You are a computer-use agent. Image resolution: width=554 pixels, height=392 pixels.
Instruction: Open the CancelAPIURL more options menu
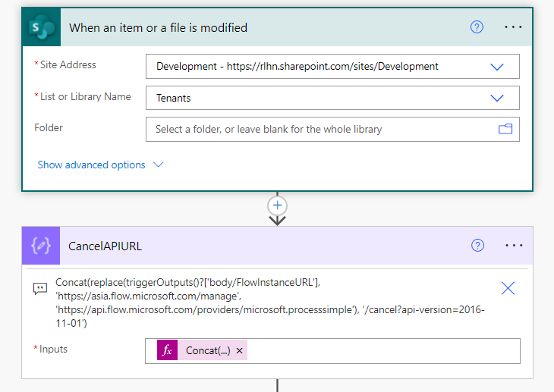514,246
